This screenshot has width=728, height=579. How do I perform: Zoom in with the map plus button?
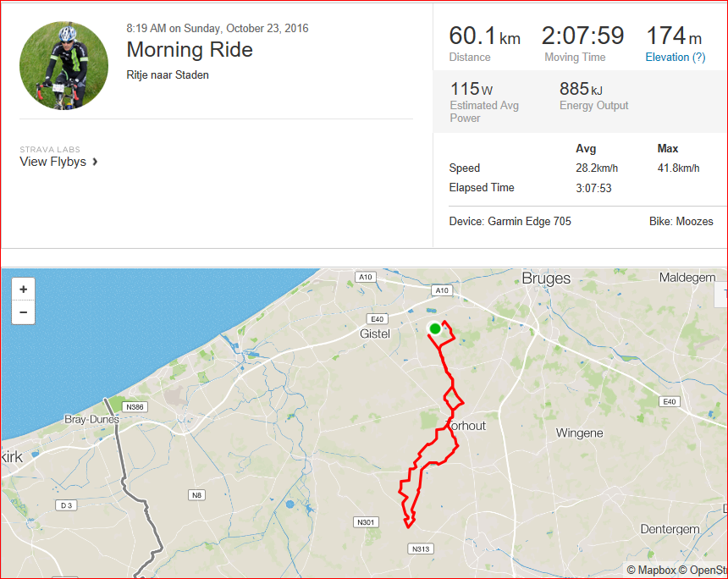(x=23, y=289)
